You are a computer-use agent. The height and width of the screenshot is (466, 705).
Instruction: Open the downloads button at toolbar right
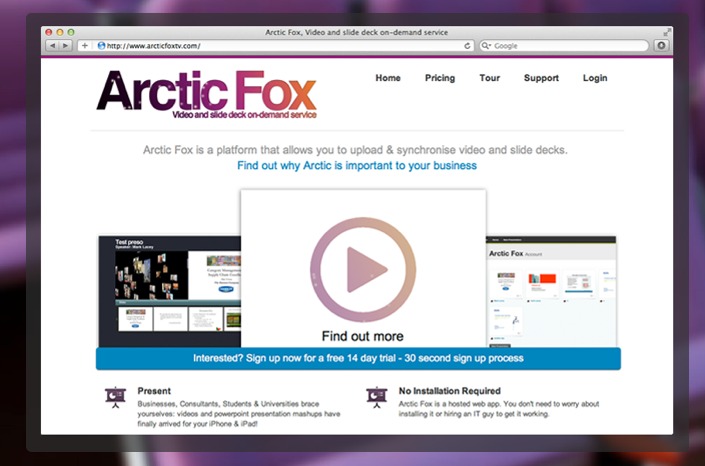tap(661, 45)
